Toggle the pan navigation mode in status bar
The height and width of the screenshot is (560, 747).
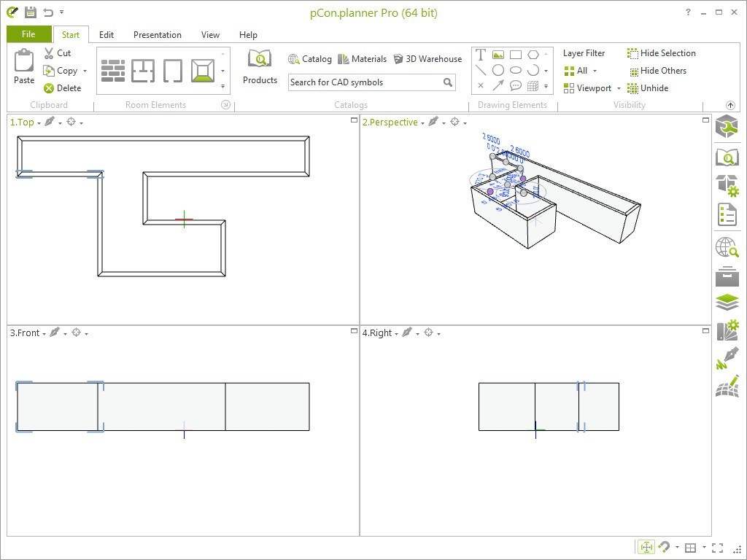click(646, 548)
